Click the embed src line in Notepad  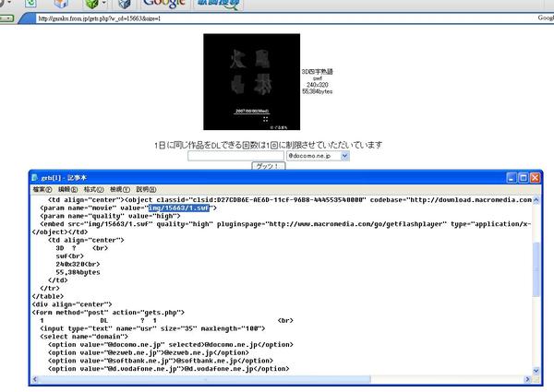(x=285, y=224)
